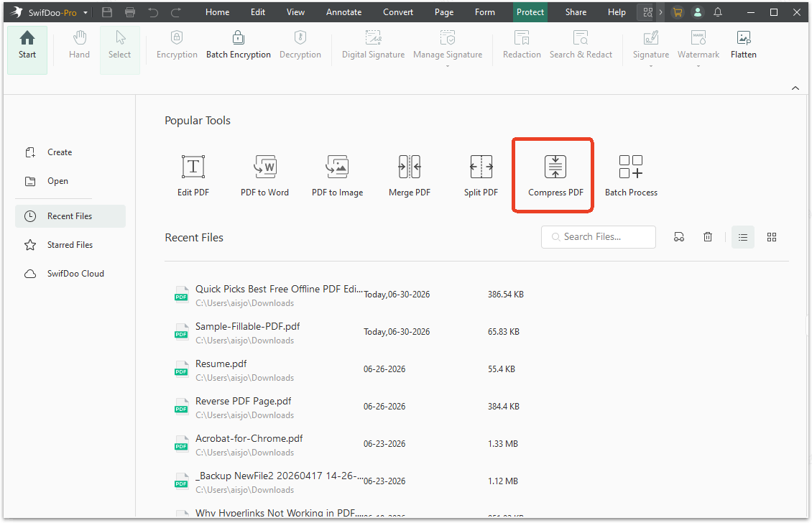Select the Hand tool
This screenshot has width=812, height=523.
(x=79, y=45)
